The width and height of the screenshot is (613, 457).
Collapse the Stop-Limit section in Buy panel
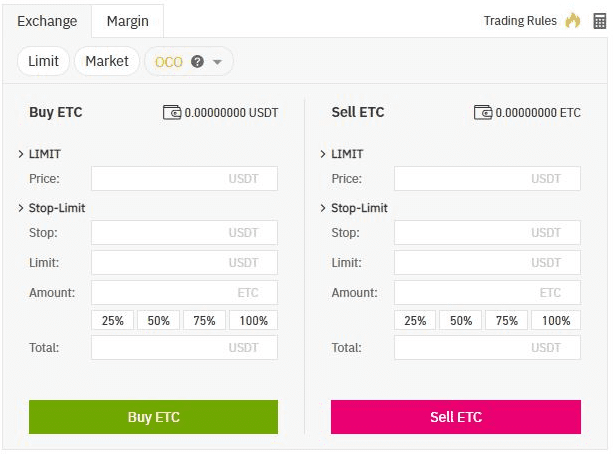tap(22, 208)
